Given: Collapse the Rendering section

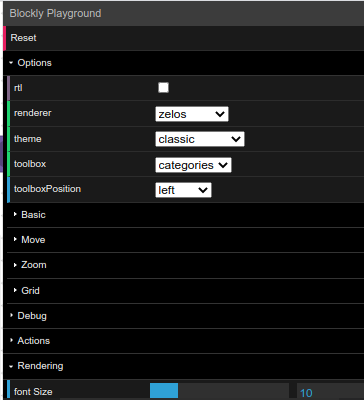Looking at the screenshot, I should click(183, 366).
